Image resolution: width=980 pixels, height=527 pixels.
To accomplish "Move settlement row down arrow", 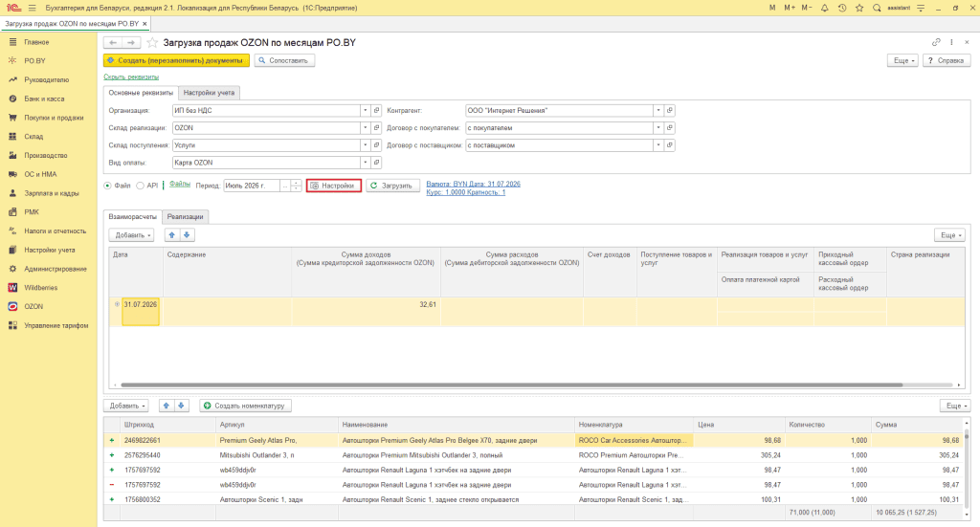I will [187, 234].
